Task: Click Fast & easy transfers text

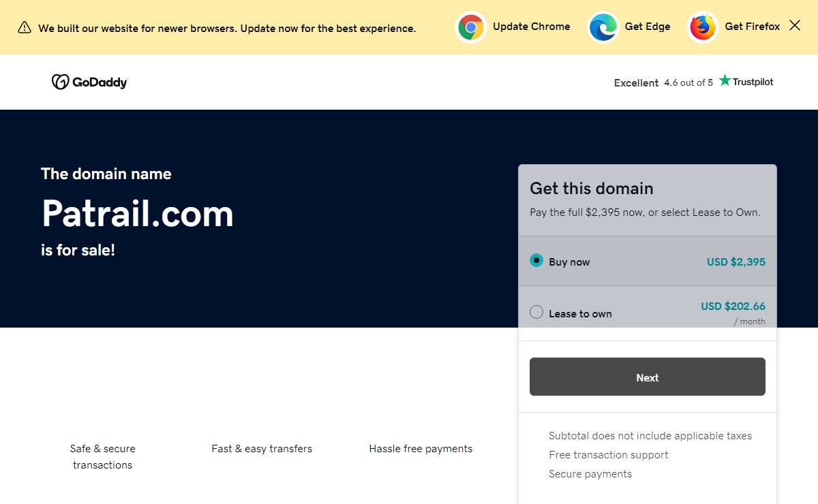Action: point(262,449)
